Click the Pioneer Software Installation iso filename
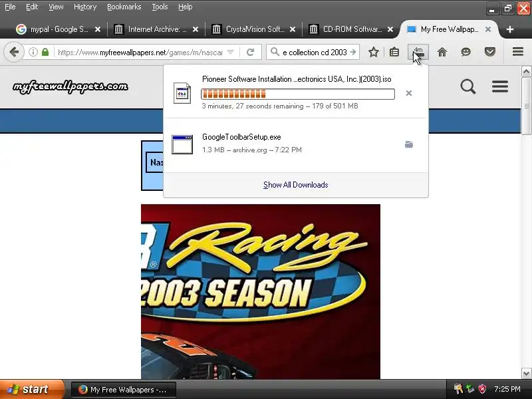Screen dimensions: 532x399 tap(297, 79)
